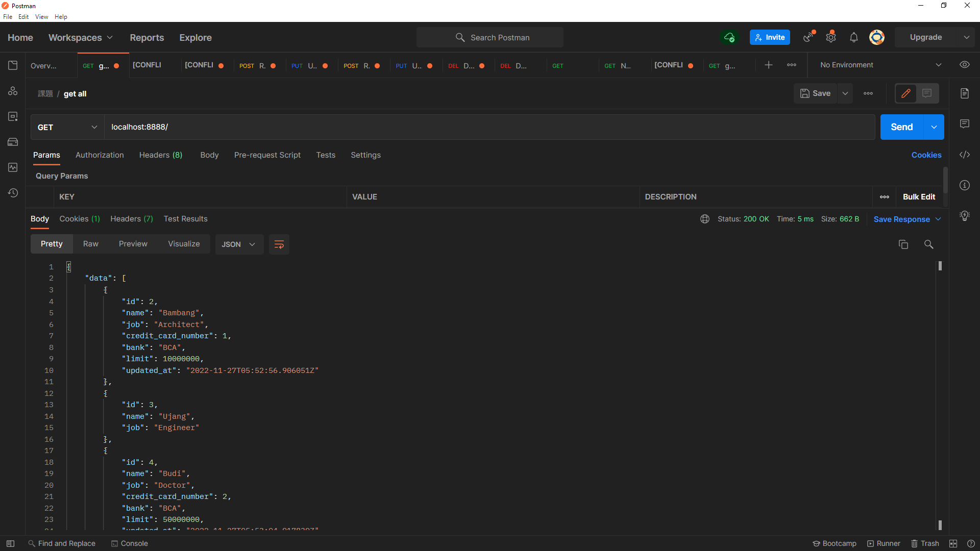Screen dimensions: 980x551
Task: Collapse the root JSON object at line 1
Action: (x=68, y=267)
